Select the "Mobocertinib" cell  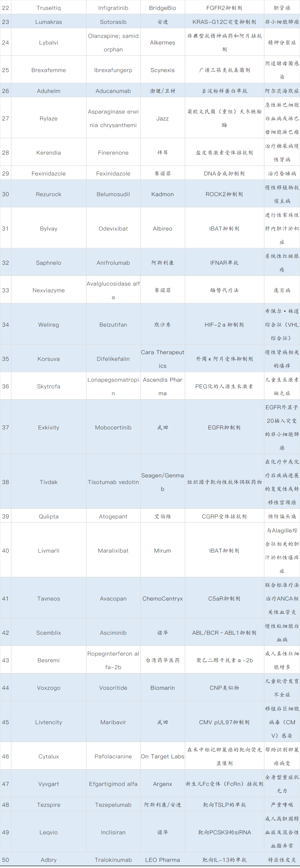[113, 427]
